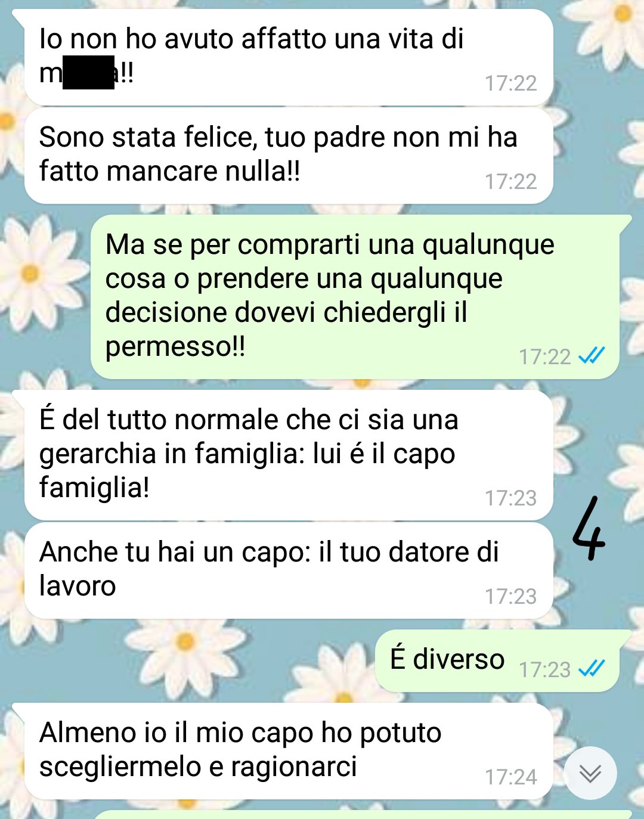The image size is (644, 819).
Task: Tap the 17:22 timestamp on the first message
Action: [x=510, y=83]
